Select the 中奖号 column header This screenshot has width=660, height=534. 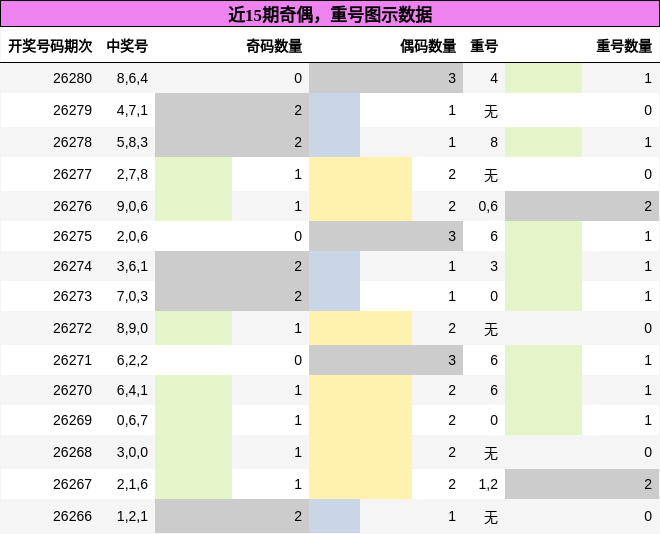[x=127, y=46]
